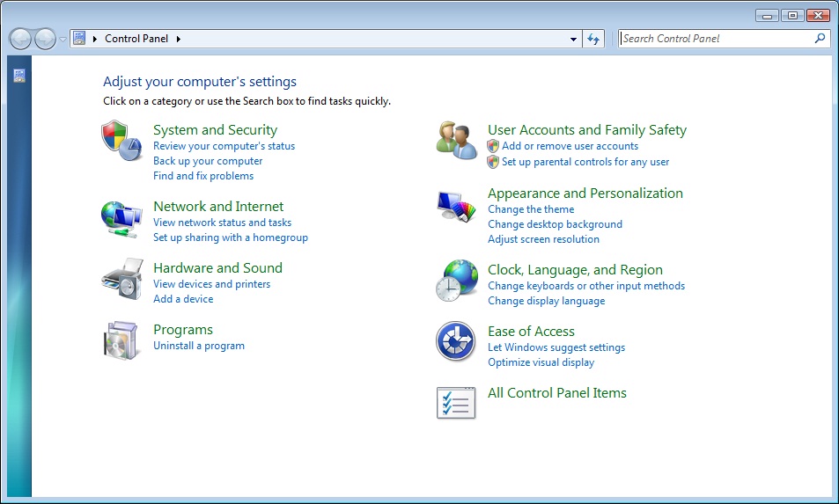839x504 pixels.
Task: Open System and Security shield icon
Action: click(x=122, y=141)
